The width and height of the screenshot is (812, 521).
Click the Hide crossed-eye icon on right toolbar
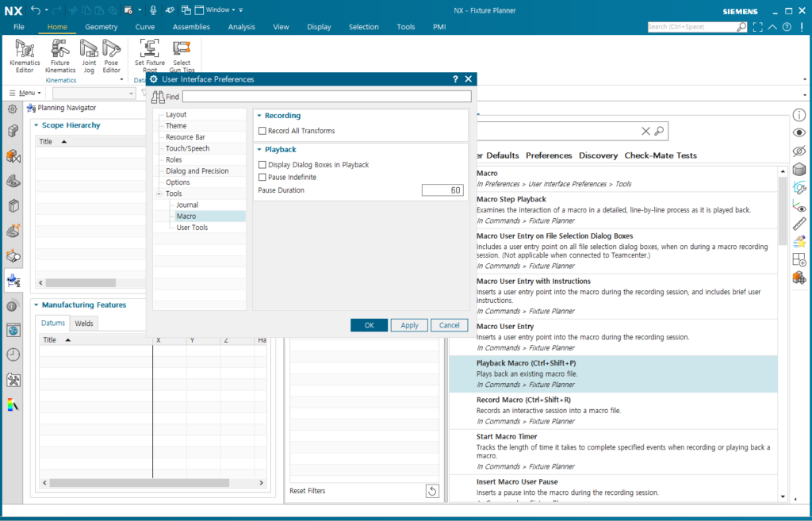[x=799, y=151]
